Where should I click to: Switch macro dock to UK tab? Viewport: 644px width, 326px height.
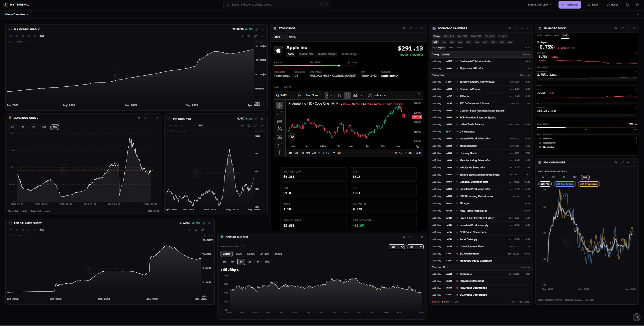[x=556, y=35]
